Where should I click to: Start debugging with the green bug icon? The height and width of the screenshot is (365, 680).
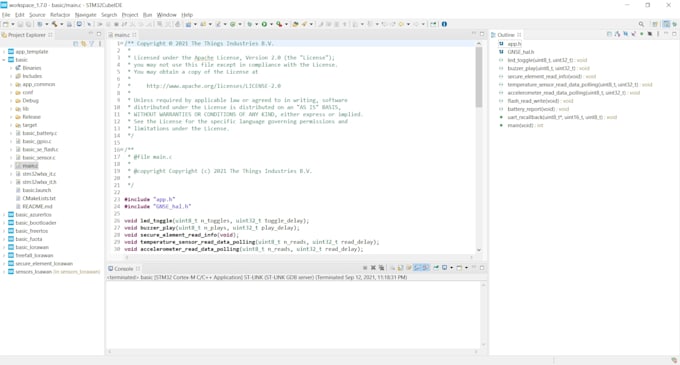(x=249, y=24)
